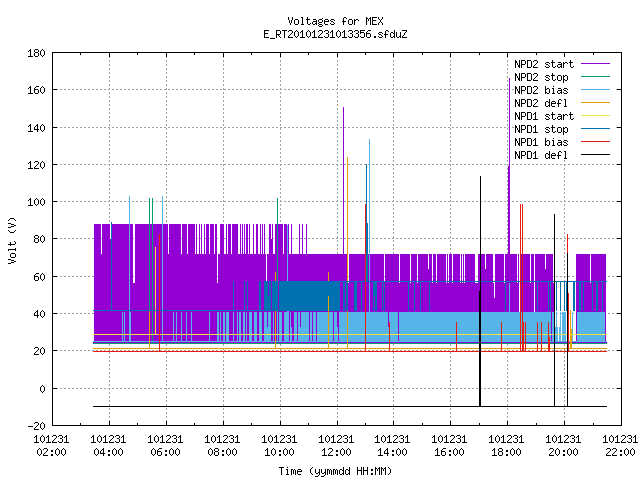The height and width of the screenshot is (480, 640).
Task: Click the 'NPD2 defl' legend label
Action: [x=541, y=103]
